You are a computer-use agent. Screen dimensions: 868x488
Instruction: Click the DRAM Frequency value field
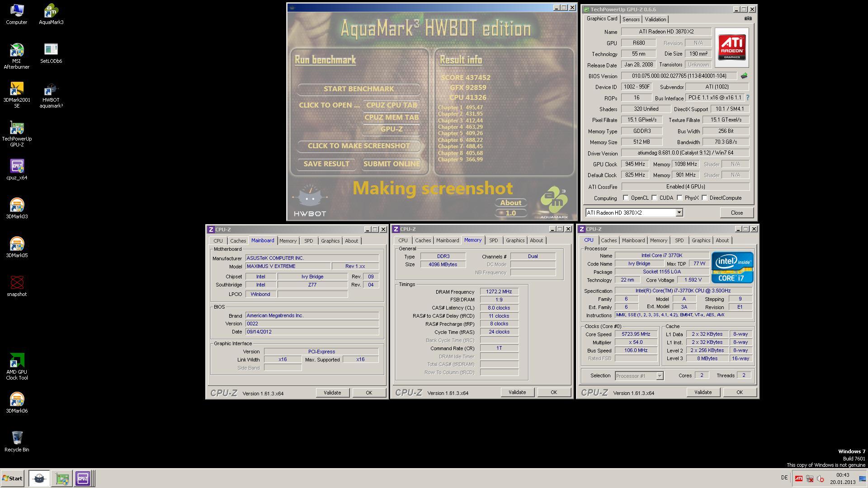[499, 292]
